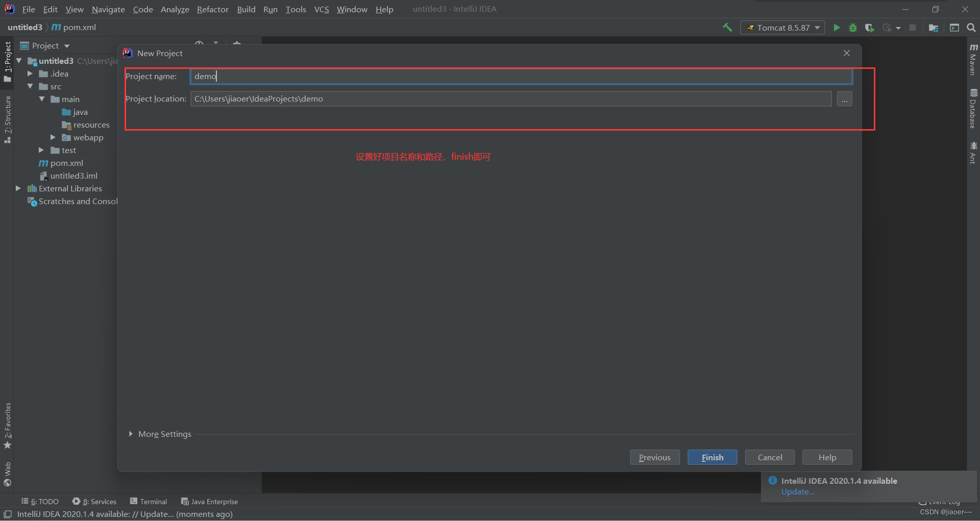The height and width of the screenshot is (521, 980).
Task: Open the VCS menu
Action: click(x=322, y=9)
